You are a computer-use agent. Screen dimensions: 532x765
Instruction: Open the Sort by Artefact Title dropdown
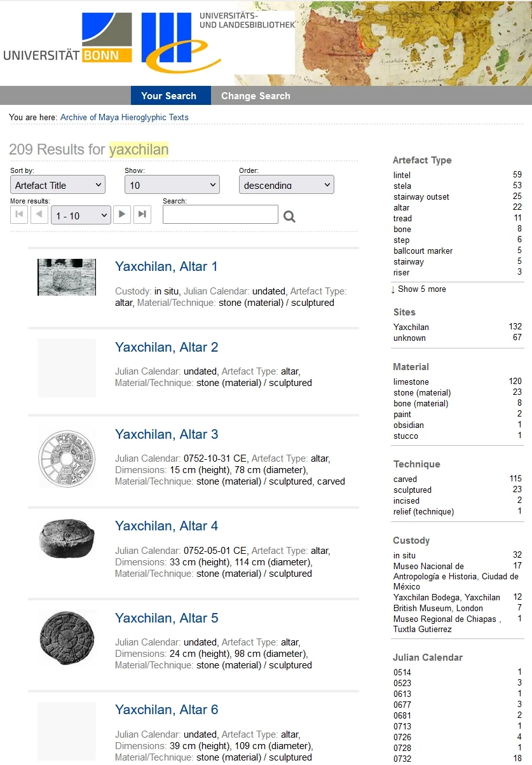(x=58, y=185)
